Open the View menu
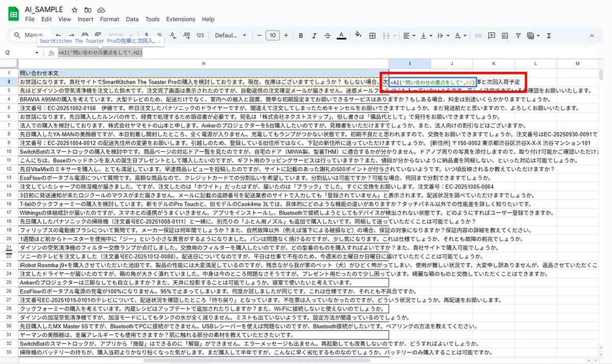This screenshot has width=612, height=364. coord(65,19)
